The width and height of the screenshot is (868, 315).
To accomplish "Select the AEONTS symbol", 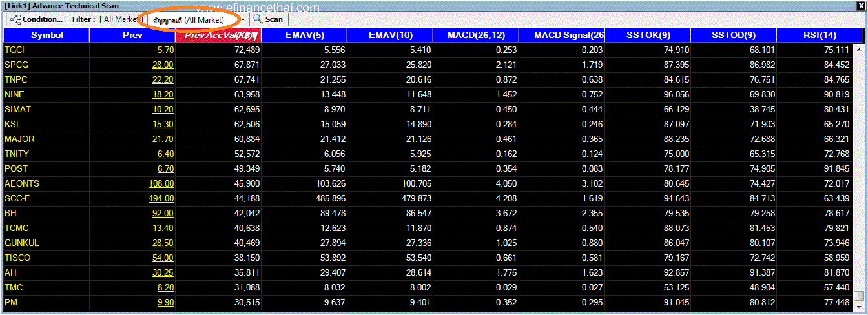I will (x=22, y=183).
